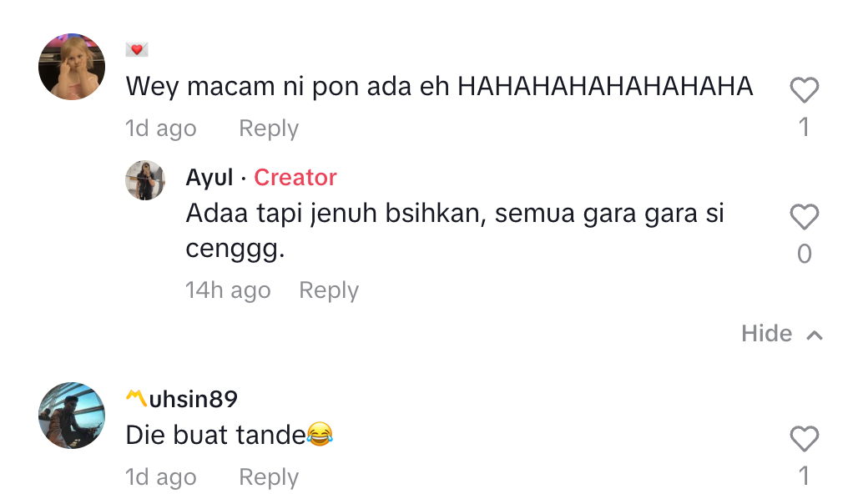868x494 pixels.
Task: Tap the heart on Muhsin89's comment
Action: pos(804,439)
